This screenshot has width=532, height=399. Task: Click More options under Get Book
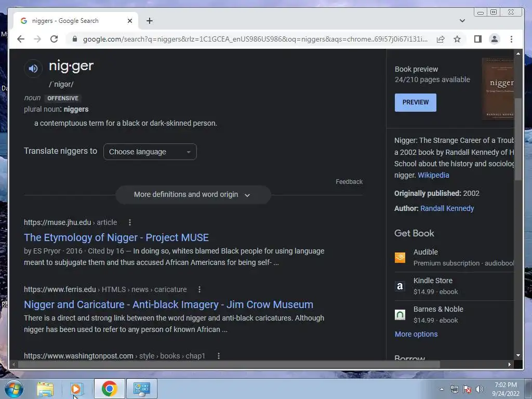click(x=416, y=334)
